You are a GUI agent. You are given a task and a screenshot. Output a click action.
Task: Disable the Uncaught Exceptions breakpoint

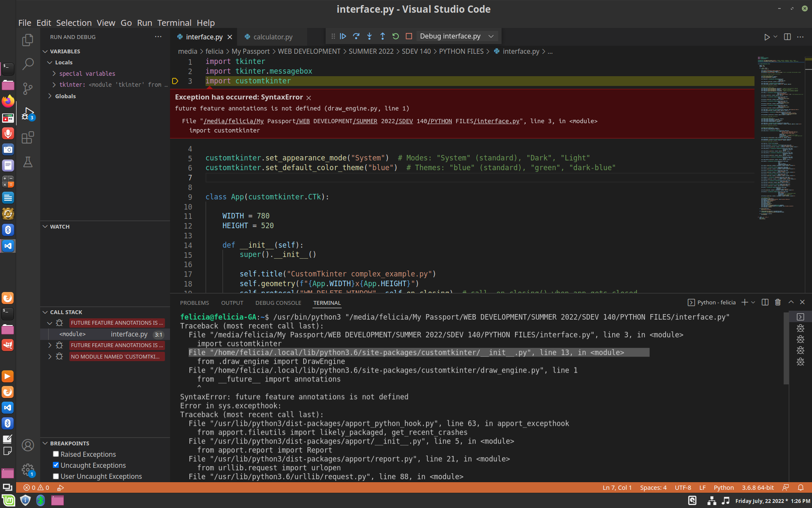click(55, 465)
